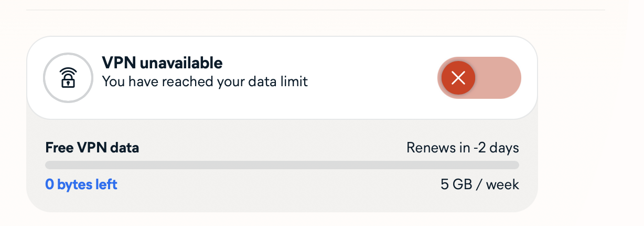Image resolution: width=644 pixels, height=226 pixels.
Task: Click the gray ring around the VPN icon
Action: [46, 78]
